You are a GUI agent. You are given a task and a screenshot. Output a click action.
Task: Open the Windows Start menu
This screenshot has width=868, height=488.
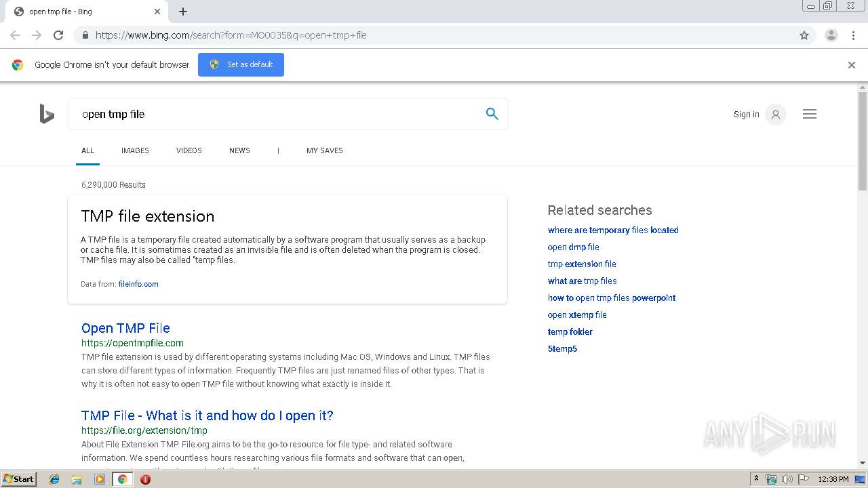(x=18, y=479)
